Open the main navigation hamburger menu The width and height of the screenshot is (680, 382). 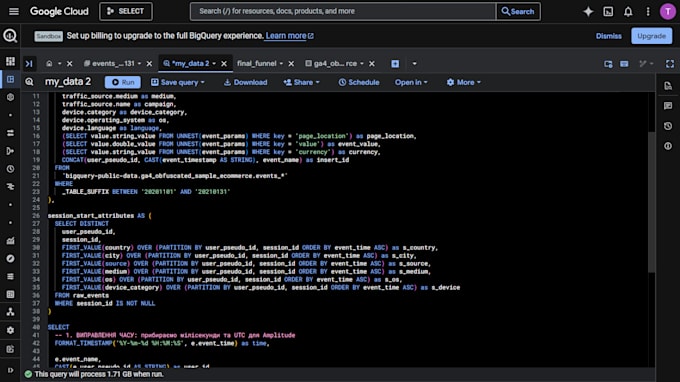[14, 11]
